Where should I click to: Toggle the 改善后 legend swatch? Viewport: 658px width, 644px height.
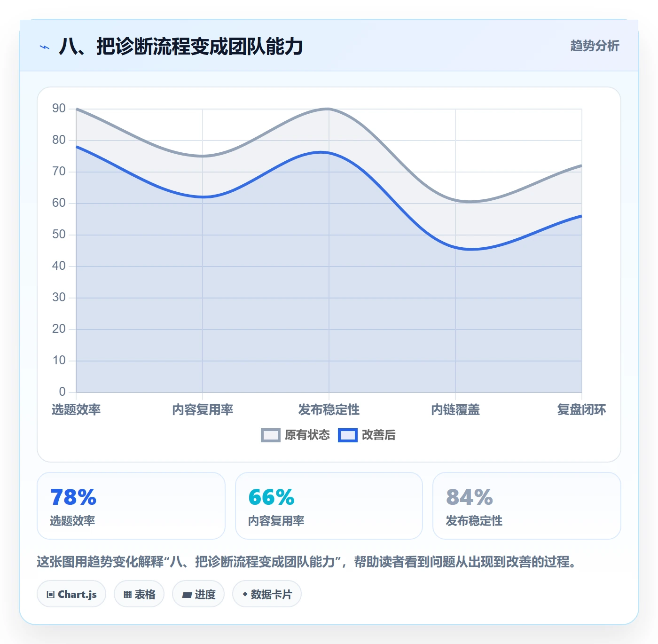click(x=348, y=435)
